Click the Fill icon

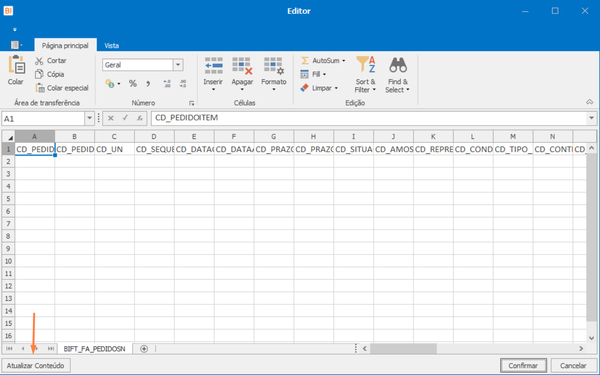click(x=305, y=74)
